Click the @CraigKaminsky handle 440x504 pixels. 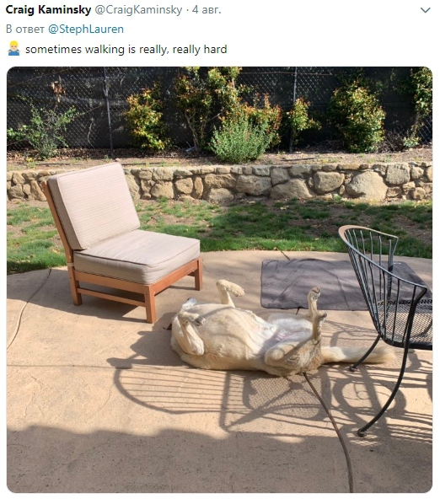(138, 10)
